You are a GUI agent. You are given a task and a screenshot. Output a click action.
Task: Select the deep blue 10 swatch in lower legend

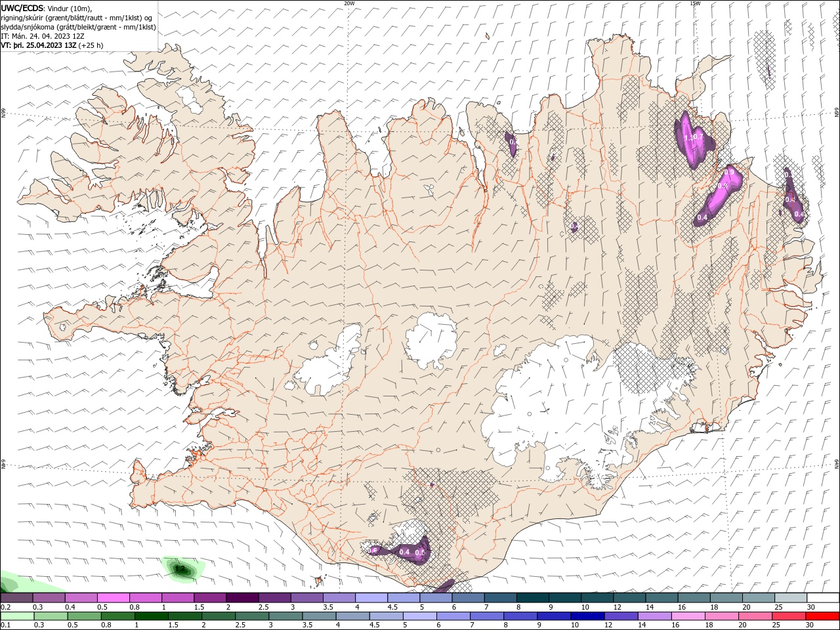(x=587, y=616)
